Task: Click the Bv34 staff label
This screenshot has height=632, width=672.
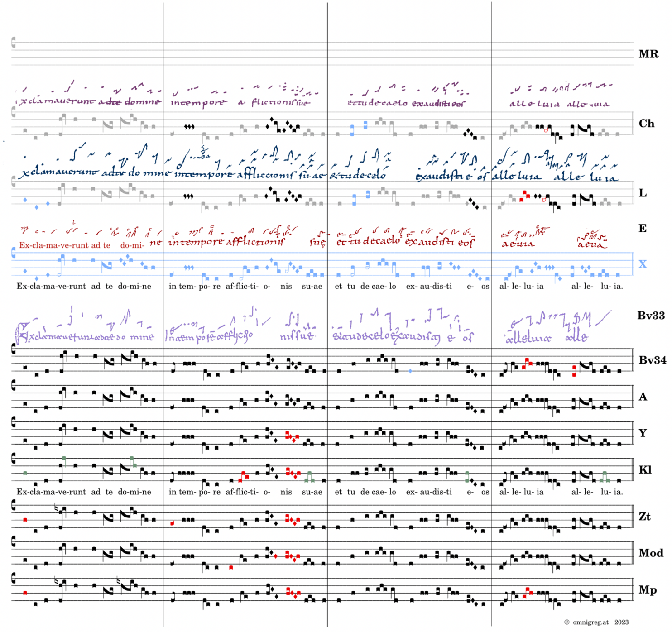Action: point(652,360)
